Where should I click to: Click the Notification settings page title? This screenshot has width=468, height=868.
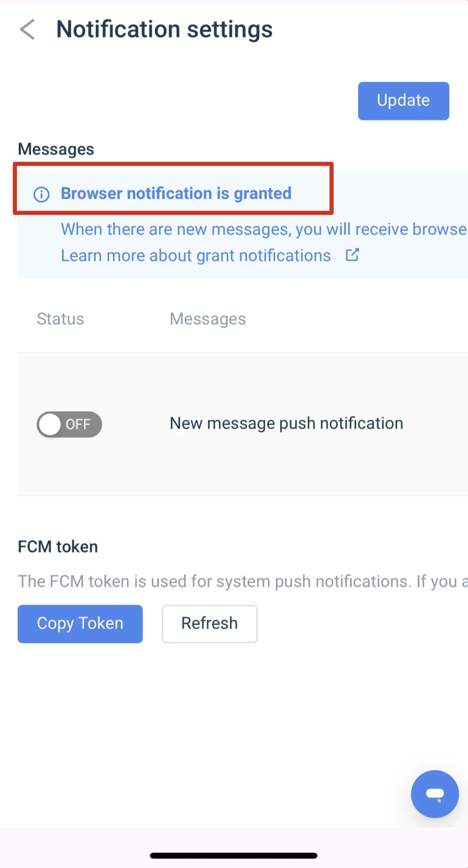(x=164, y=30)
